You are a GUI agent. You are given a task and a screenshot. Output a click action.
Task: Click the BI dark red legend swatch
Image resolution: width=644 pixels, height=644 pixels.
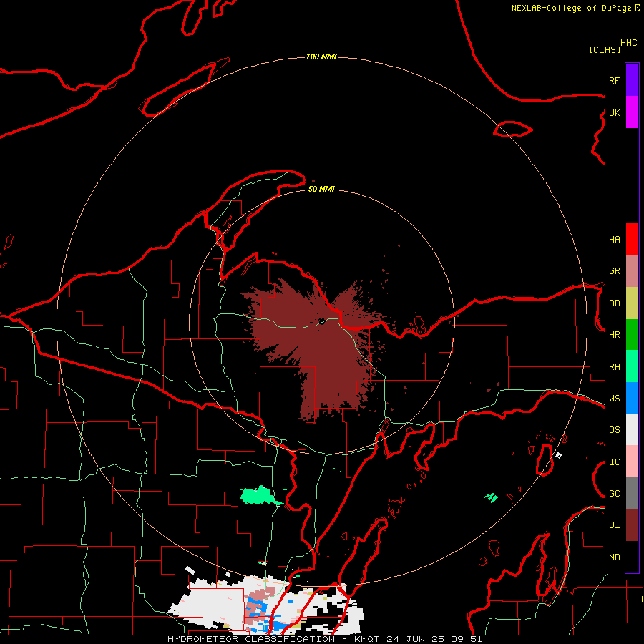click(x=632, y=525)
